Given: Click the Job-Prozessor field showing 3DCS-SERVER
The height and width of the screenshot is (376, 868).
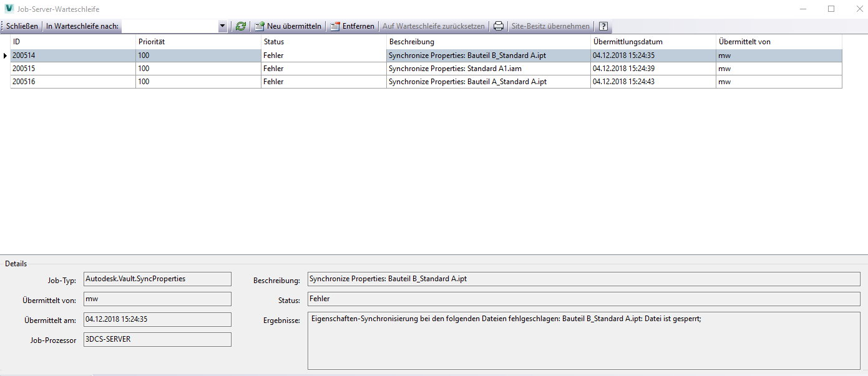Looking at the screenshot, I should tap(156, 339).
